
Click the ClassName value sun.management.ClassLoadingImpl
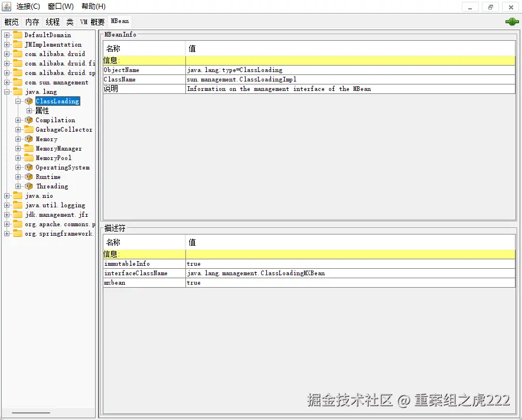[x=350, y=79]
